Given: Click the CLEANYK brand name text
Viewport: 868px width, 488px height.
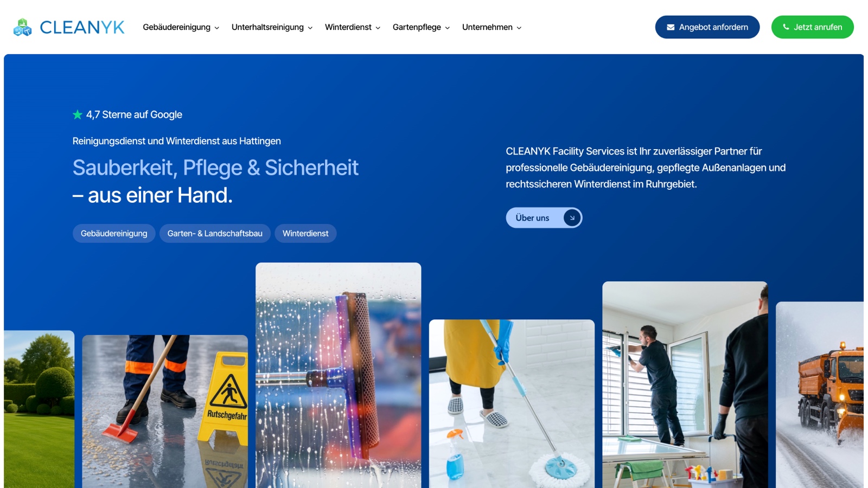Looking at the screenshot, I should [x=82, y=27].
